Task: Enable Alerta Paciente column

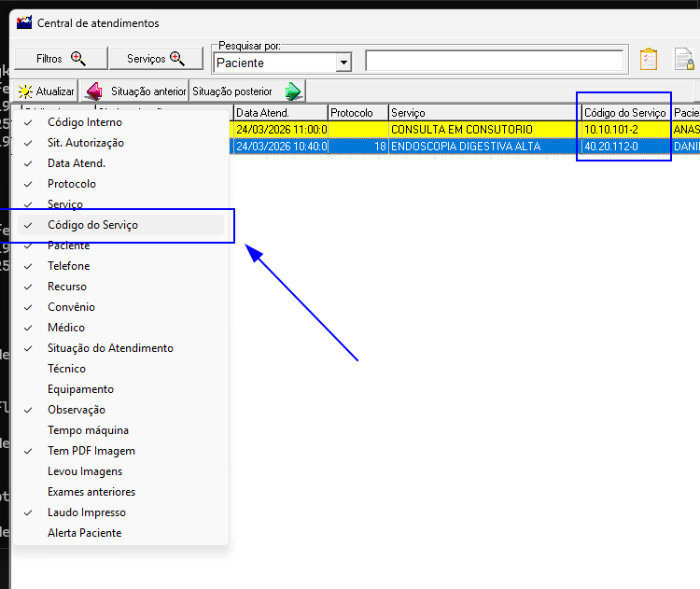Action: tap(85, 533)
